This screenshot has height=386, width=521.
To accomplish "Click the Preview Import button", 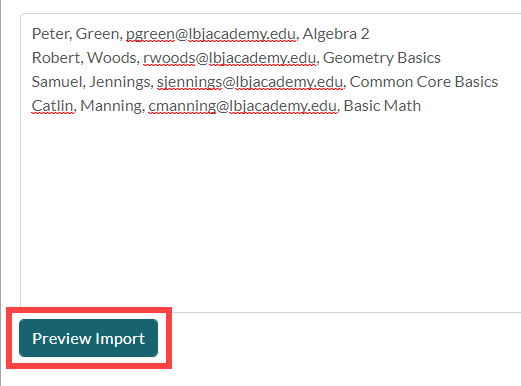I will point(88,338).
